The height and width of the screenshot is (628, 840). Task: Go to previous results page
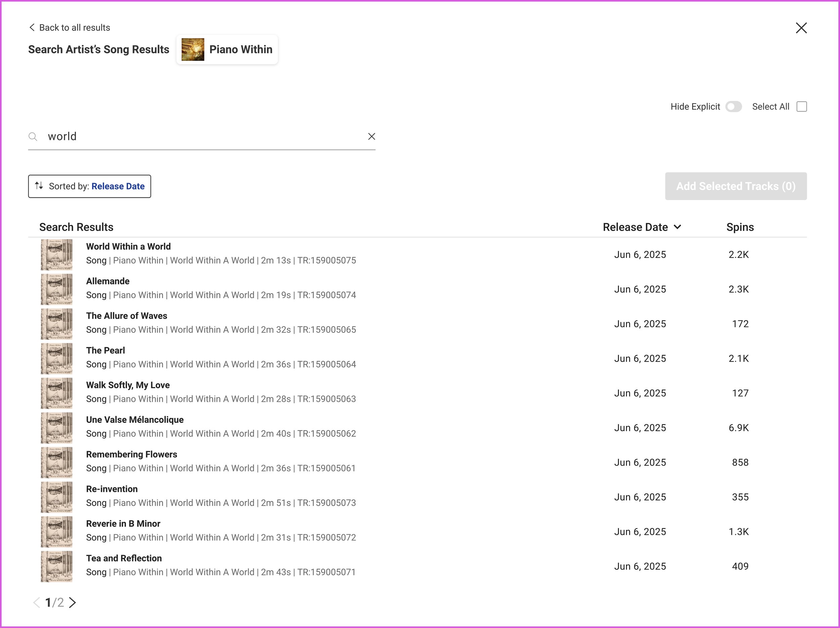pyautogui.click(x=36, y=602)
